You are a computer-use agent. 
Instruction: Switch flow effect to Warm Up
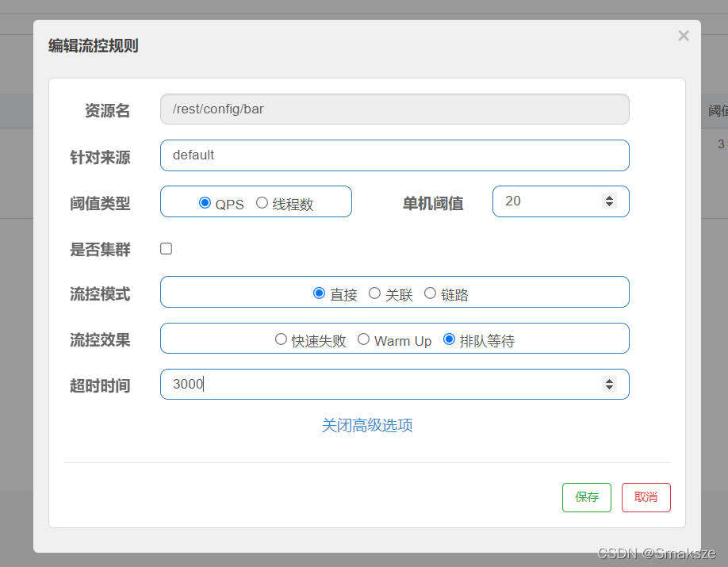pos(363,339)
